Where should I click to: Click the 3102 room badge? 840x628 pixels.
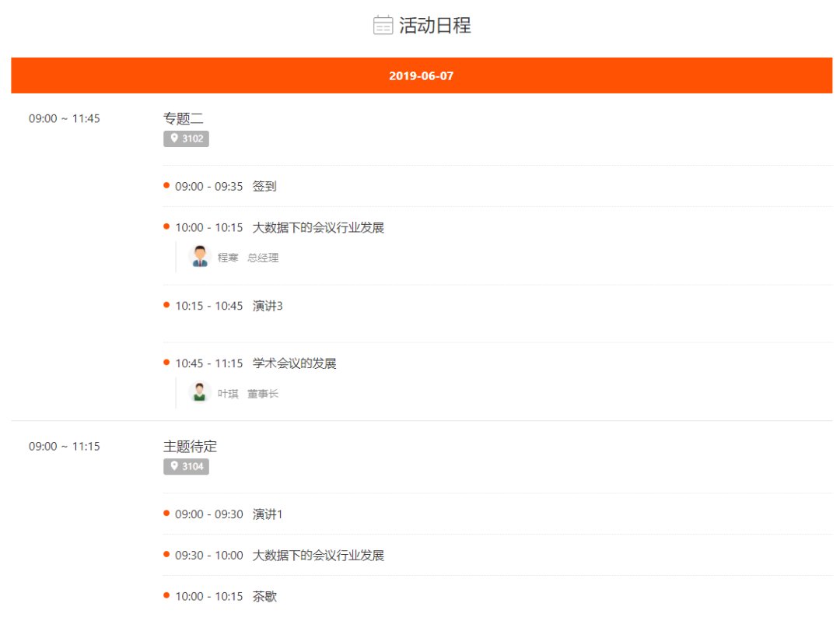click(x=186, y=139)
